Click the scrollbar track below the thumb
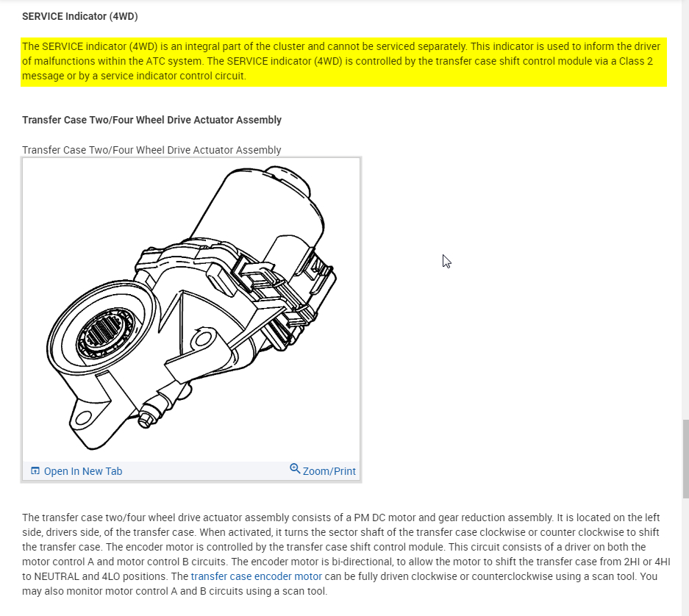This screenshot has height=616, width=689. point(685,557)
